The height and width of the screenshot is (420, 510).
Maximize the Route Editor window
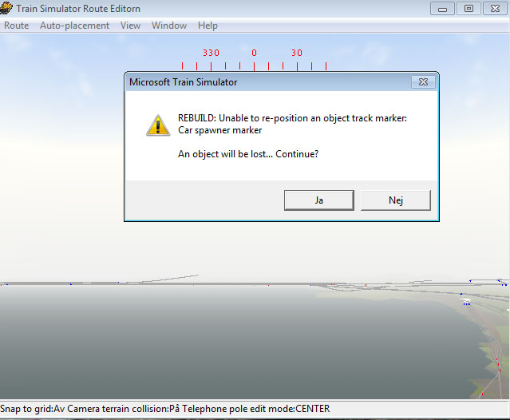click(468, 9)
